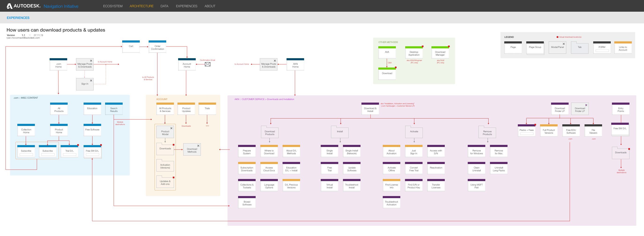Click the Confirmation Email envelope icon
This screenshot has width=644, height=236.
[x=207, y=64]
